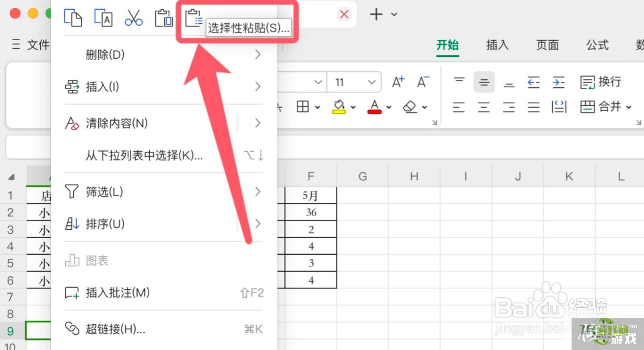This screenshot has height=350, width=644.
Task: Center text horizontally
Action: click(x=484, y=107)
